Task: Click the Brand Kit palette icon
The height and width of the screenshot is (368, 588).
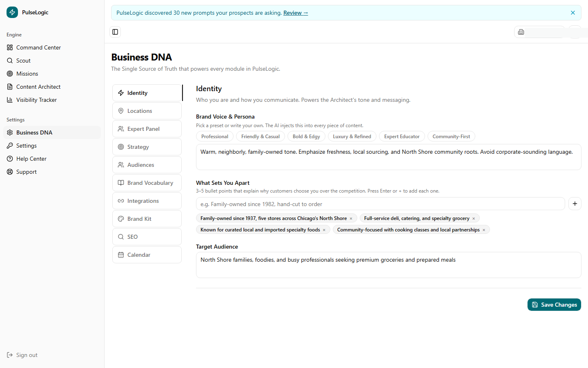Action: pos(121,219)
